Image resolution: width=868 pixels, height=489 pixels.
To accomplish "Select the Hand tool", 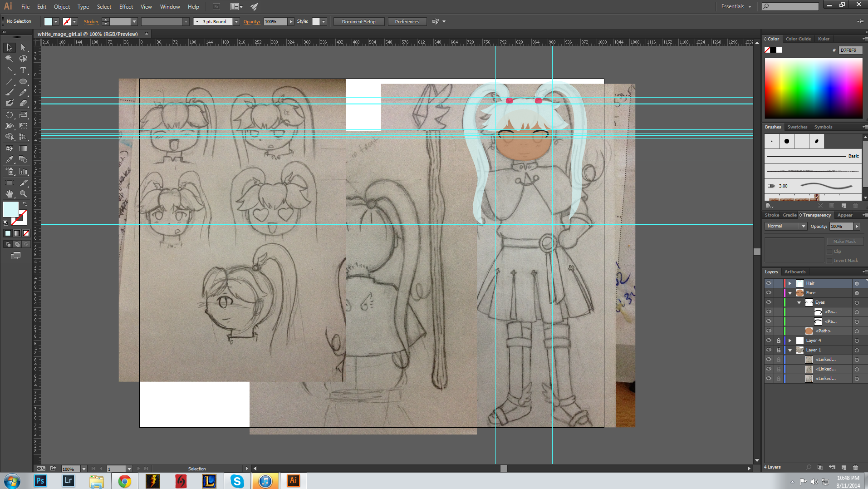I will 10,194.
